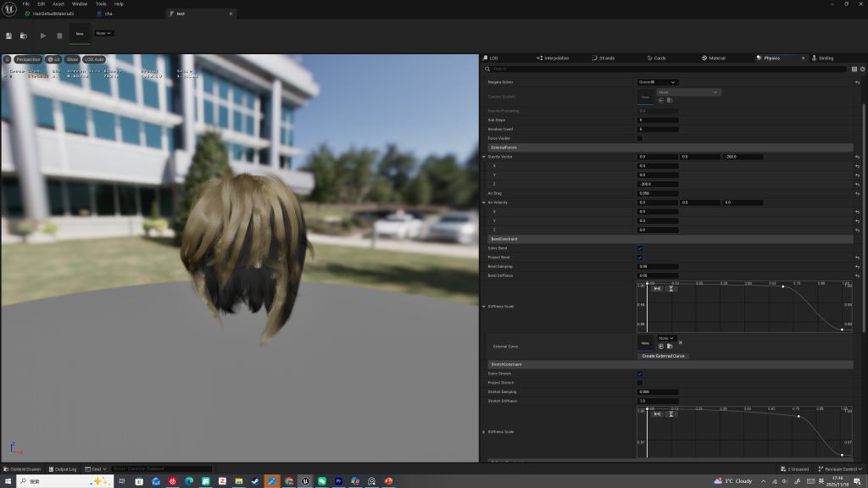868x488 pixels.
Task: Reset the Niagara Solver value to default
Action: click(x=857, y=82)
